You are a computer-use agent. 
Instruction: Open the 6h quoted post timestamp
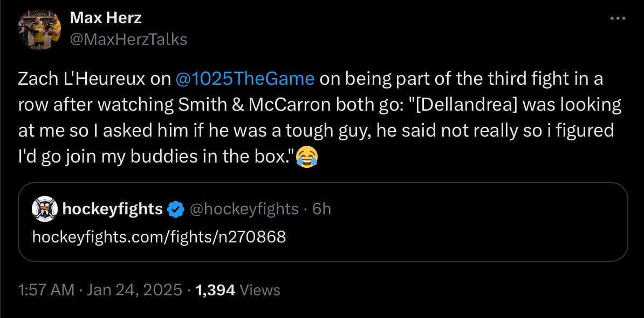click(321, 209)
